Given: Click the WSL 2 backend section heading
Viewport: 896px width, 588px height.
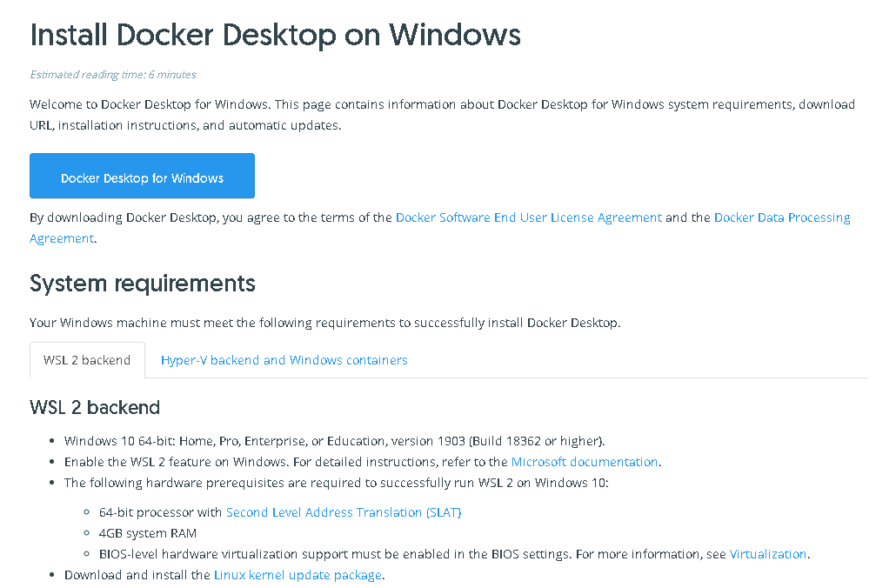Looking at the screenshot, I should click(95, 407).
